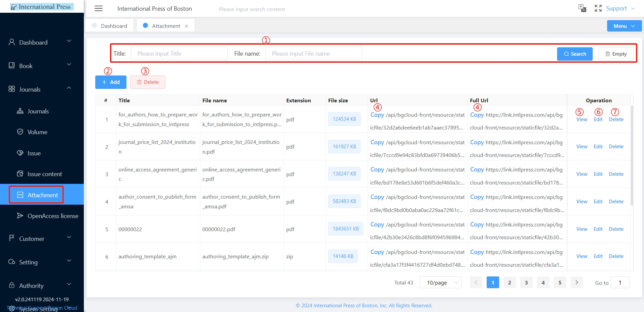Toggle the hamburger sidebar collapse icon
Viewport: 644px width, 312px height.
point(99,8)
